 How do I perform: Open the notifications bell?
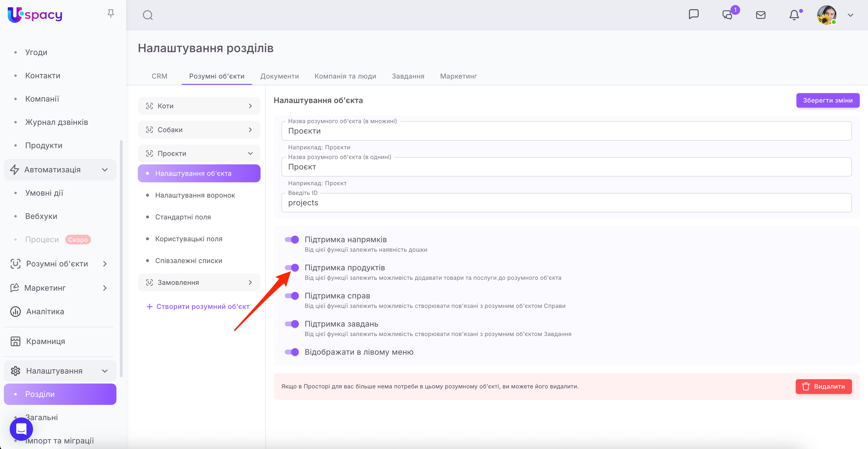794,15
